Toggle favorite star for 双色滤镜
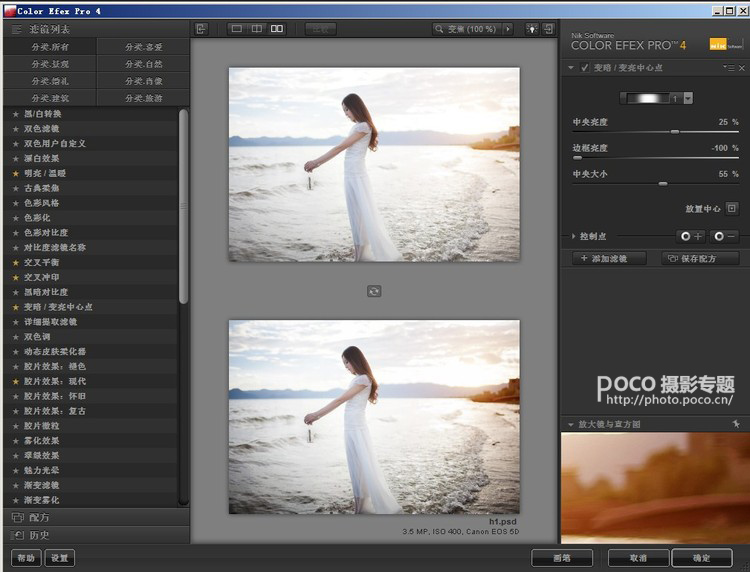Screen dimensions: 750x572 (16, 129)
